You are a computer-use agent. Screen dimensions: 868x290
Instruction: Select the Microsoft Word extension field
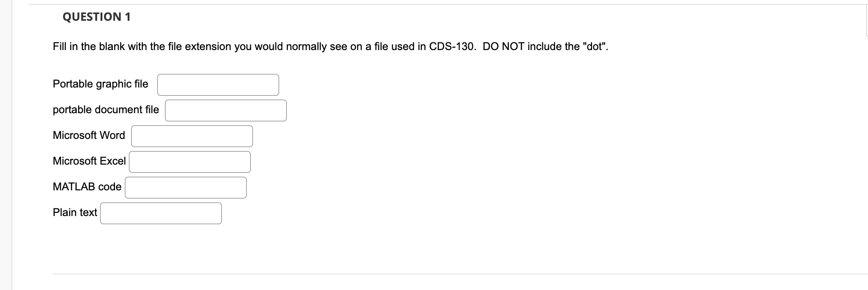coord(192,136)
